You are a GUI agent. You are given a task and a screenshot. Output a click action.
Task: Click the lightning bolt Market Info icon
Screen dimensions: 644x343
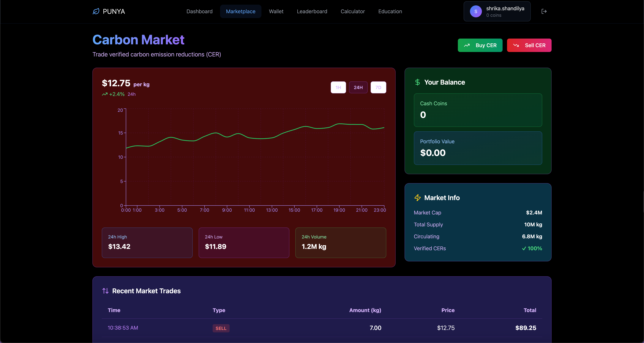pos(417,198)
